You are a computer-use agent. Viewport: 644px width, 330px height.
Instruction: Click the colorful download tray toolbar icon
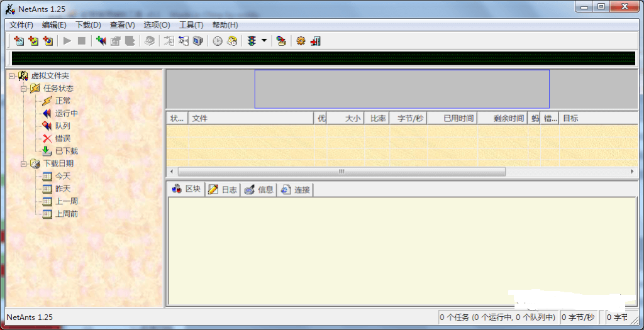[x=281, y=41]
